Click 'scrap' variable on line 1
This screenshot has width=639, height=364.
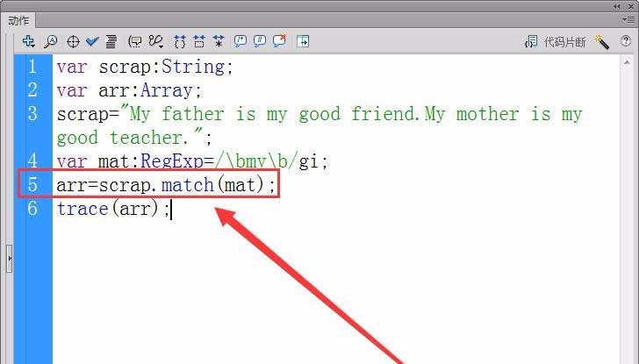click(x=125, y=68)
